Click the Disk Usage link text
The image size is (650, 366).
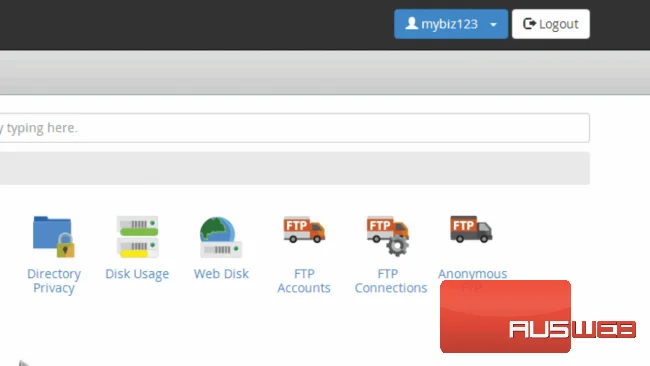[x=137, y=274]
